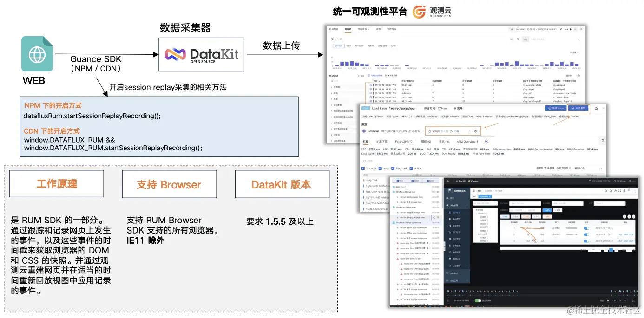Select the Resource data type tab
Screen dimensions: 644x318
pyautogui.click(x=359, y=46)
